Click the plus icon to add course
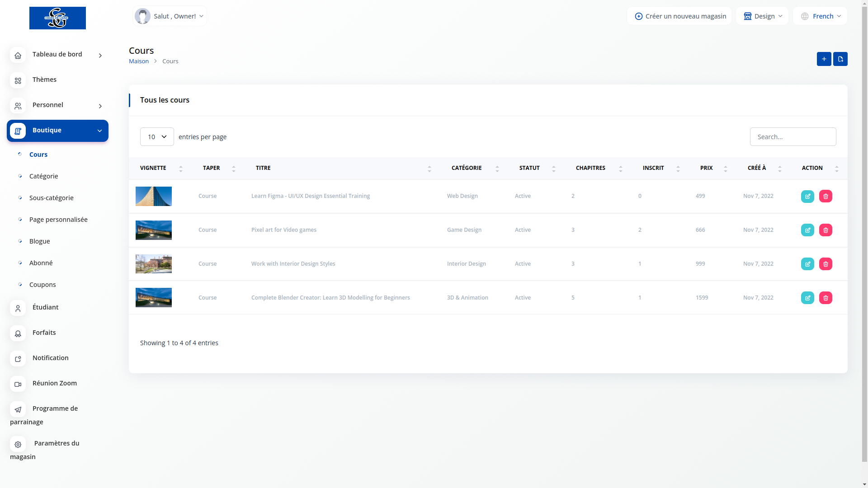The image size is (868, 488). [824, 59]
